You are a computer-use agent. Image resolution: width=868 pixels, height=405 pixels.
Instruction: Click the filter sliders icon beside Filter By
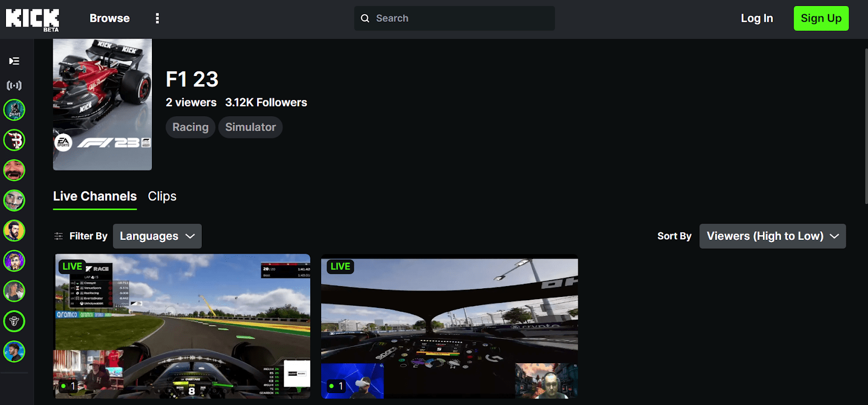coord(59,236)
